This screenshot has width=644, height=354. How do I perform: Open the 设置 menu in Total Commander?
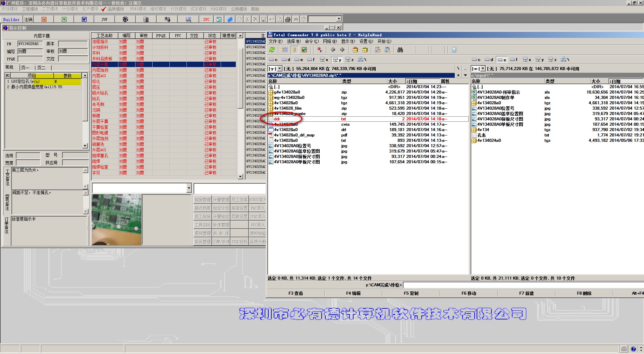(366, 42)
